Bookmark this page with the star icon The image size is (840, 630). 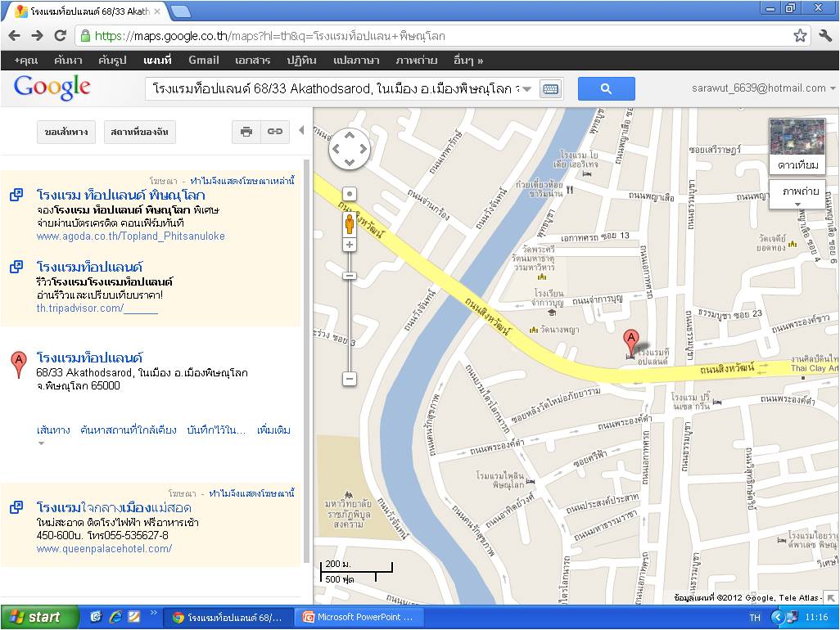click(800, 36)
